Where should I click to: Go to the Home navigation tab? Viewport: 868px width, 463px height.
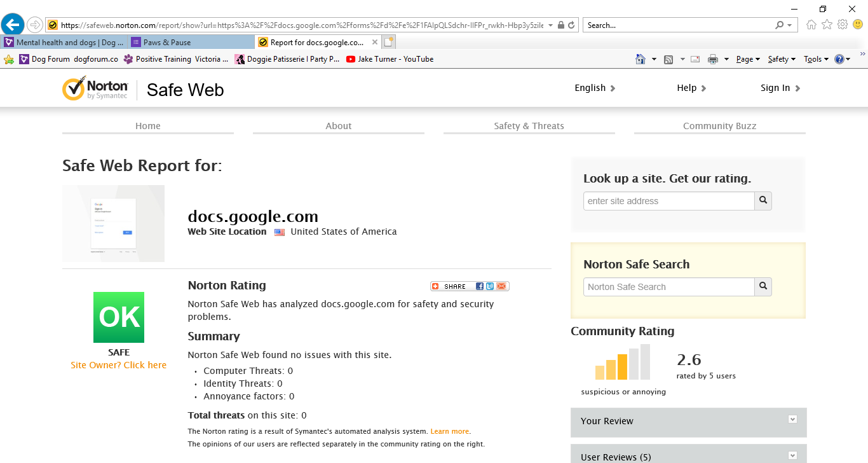(x=148, y=126)
